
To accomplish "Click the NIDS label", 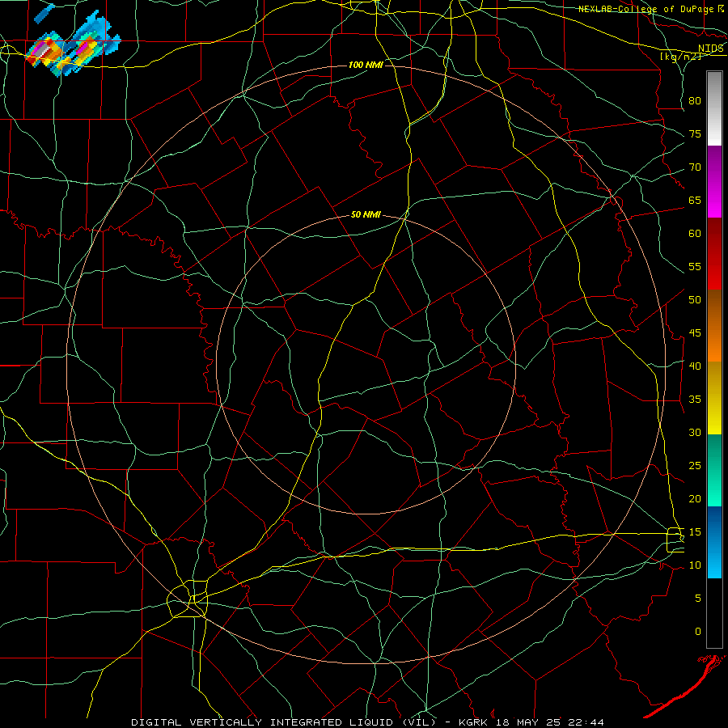I will [x=710, y=49].
